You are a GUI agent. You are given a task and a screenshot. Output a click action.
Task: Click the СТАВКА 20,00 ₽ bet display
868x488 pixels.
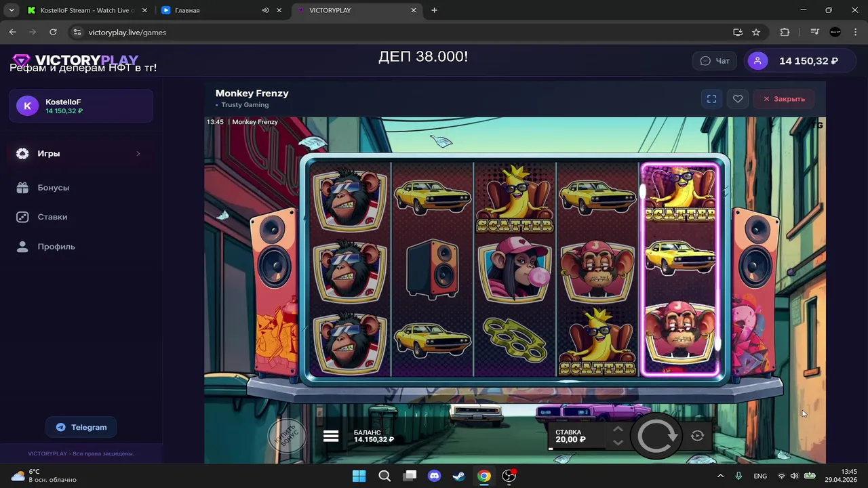576,436
